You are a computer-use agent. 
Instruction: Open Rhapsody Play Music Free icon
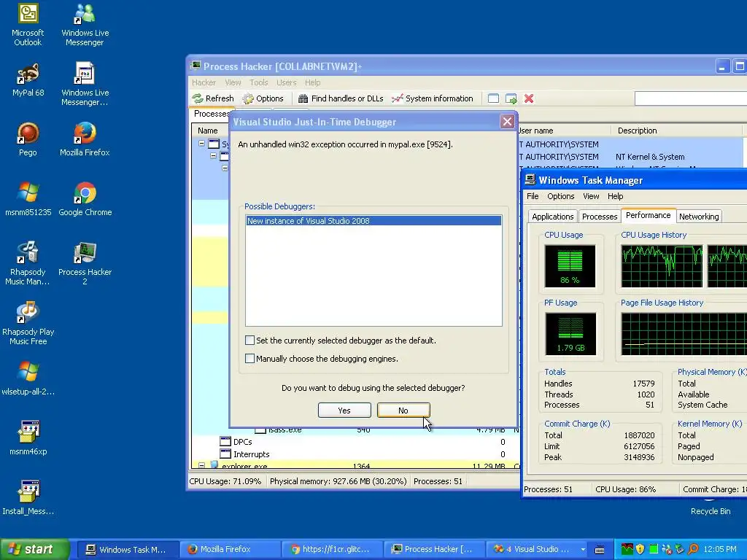tap(28, 323)
